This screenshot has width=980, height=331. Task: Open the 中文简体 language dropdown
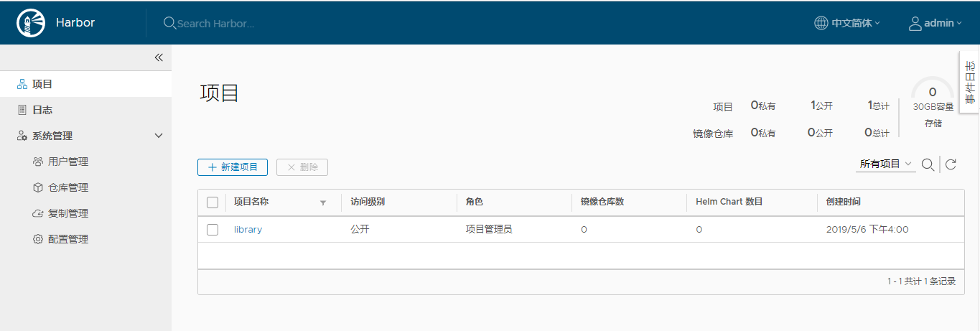pyautogui.click(x=856, y=23)
